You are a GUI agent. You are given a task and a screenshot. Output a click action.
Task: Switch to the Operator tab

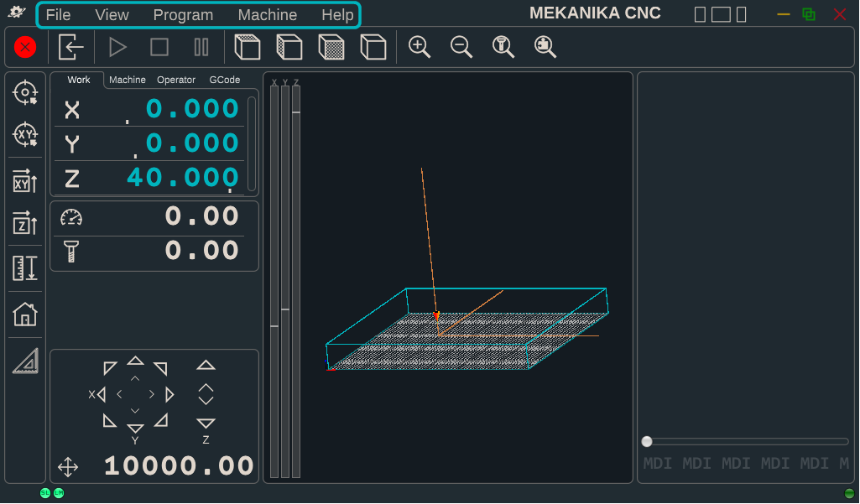[176, 80]
